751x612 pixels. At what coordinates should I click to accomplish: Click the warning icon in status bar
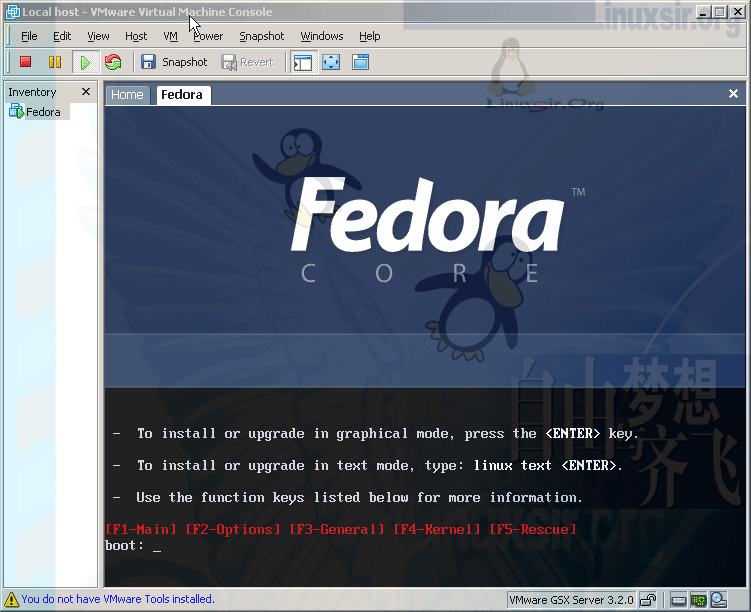pos(11,599)
